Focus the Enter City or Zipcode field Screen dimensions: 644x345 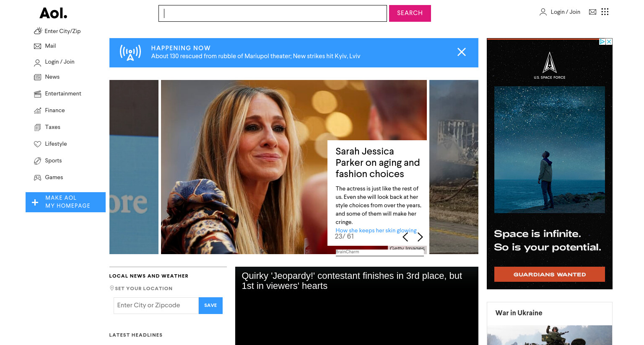(x=156, y=306)
